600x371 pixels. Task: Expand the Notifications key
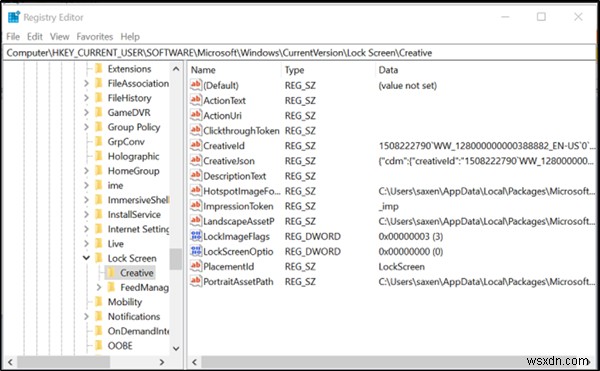pos(86,316)
